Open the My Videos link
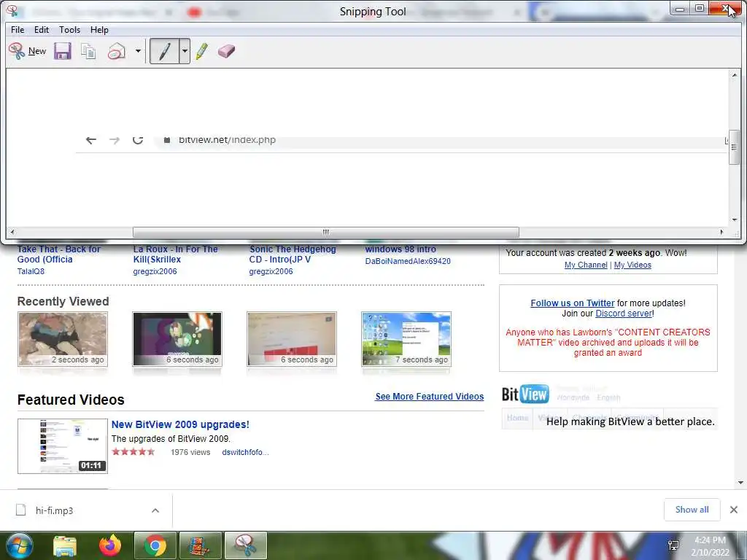The width and height of the screenshot is (747, 560). coord(632,265)
